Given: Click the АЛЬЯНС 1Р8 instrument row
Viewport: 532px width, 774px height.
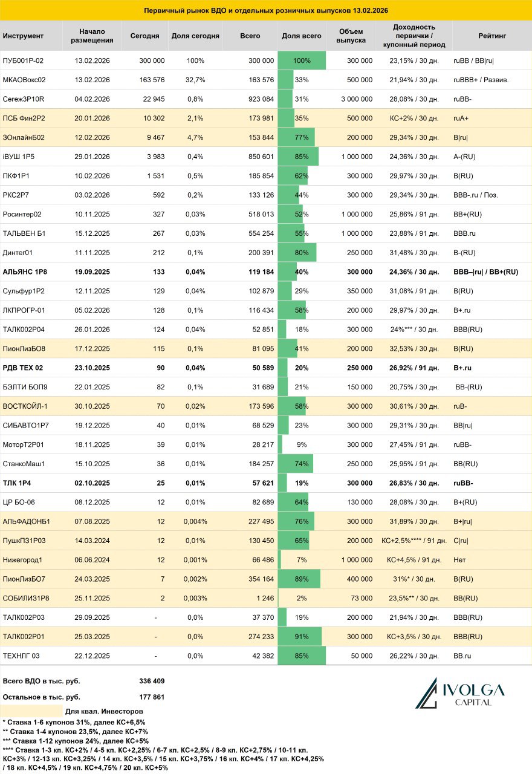Looking at the screenshot, I should [x=266, y=272].
